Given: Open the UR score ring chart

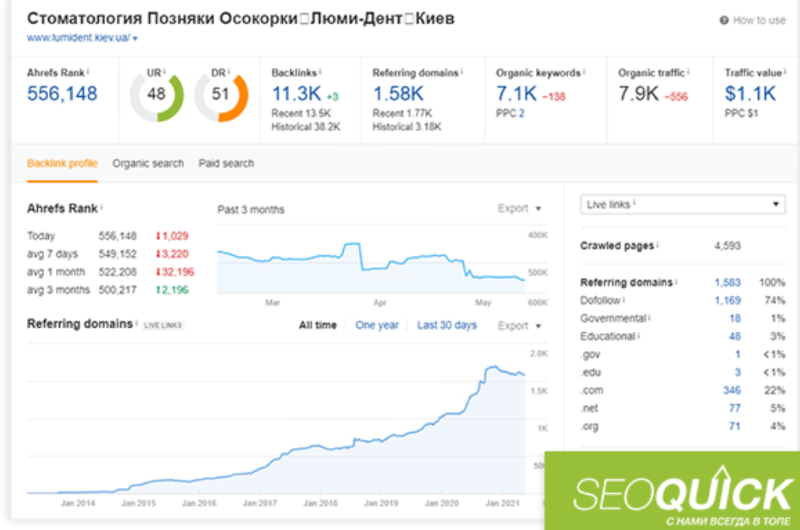Looking at the screenshot, I should coord(157,94).
